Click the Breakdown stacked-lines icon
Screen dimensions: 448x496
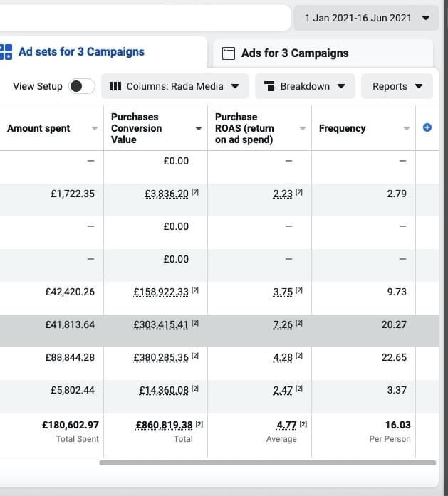(270, 86)
